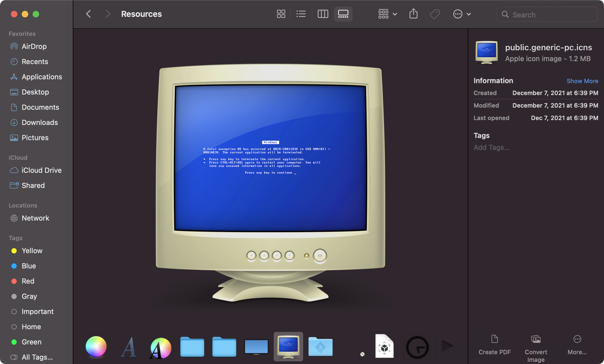Click file icon in preview header
604x364 pixels.
[487, 52]
